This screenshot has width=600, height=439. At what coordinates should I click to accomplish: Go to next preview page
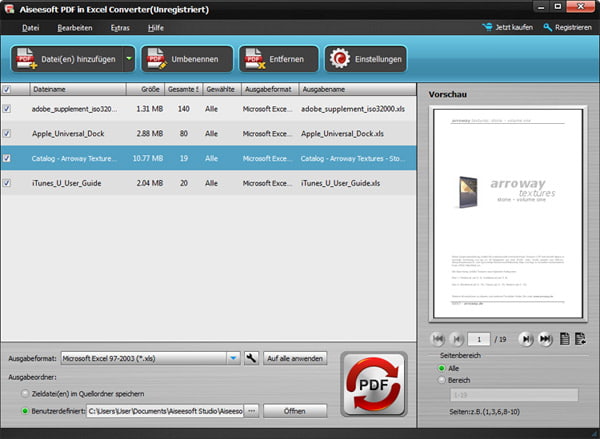[523, 339]
